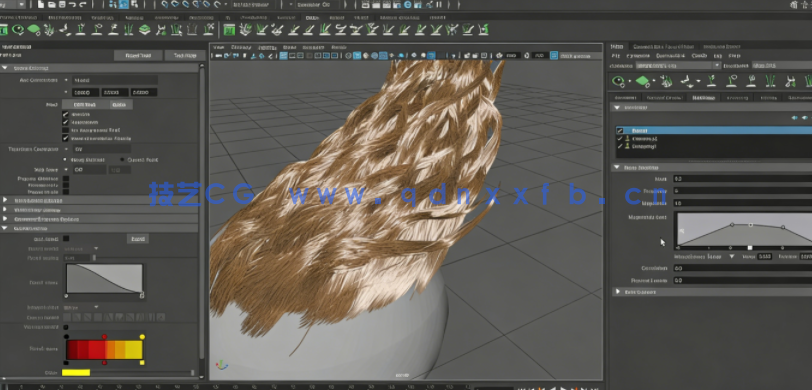Click the first green square icon on the shelf
Screen dimensions: 812x390
pos(4,30)
